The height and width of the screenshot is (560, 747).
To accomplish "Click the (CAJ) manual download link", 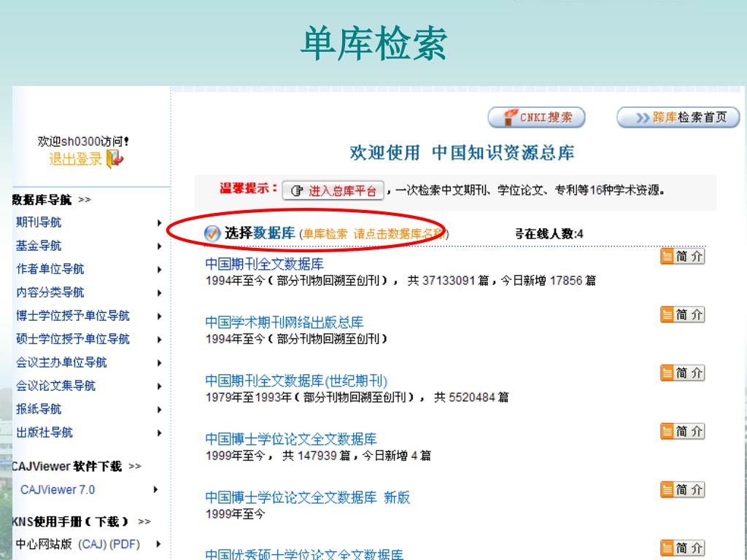I will coord(93,544).
